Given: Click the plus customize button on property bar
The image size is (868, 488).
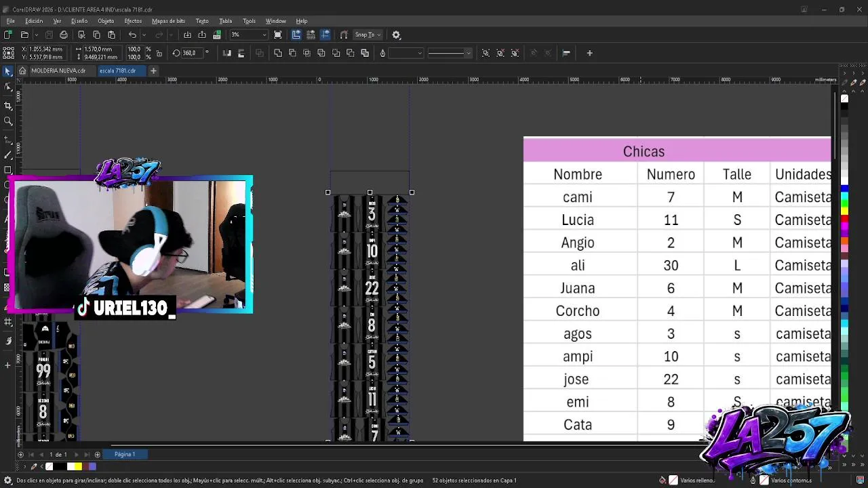Looking at the screenshot, I should (x=589, y=53).
